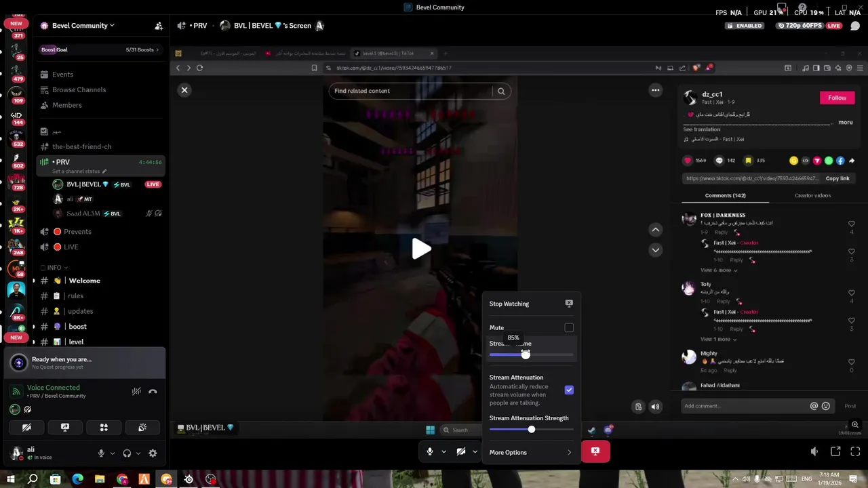Expand View 6 more replies
Screen dimensions: 868x488
coord(719,270)
